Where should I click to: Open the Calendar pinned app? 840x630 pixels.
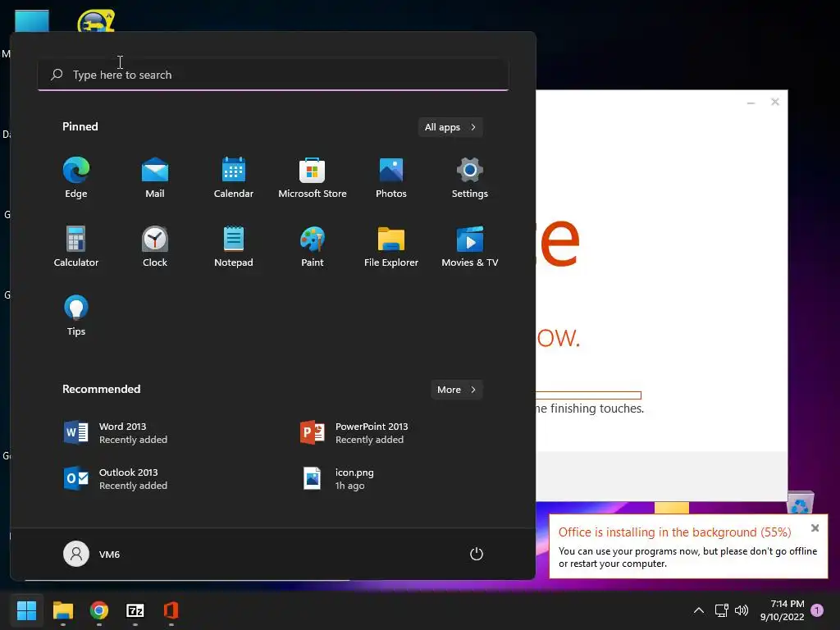(234, 178)
